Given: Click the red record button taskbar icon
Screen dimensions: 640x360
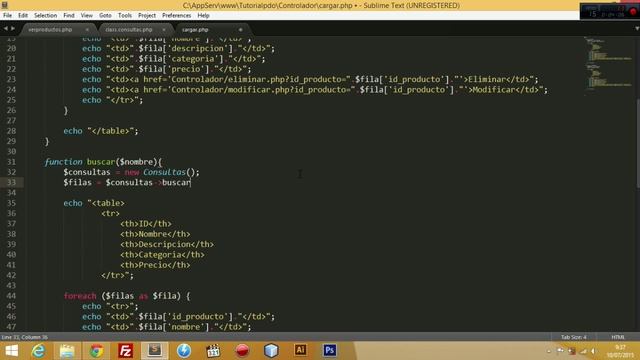Looking at the screenshot, I should point(242,351).
